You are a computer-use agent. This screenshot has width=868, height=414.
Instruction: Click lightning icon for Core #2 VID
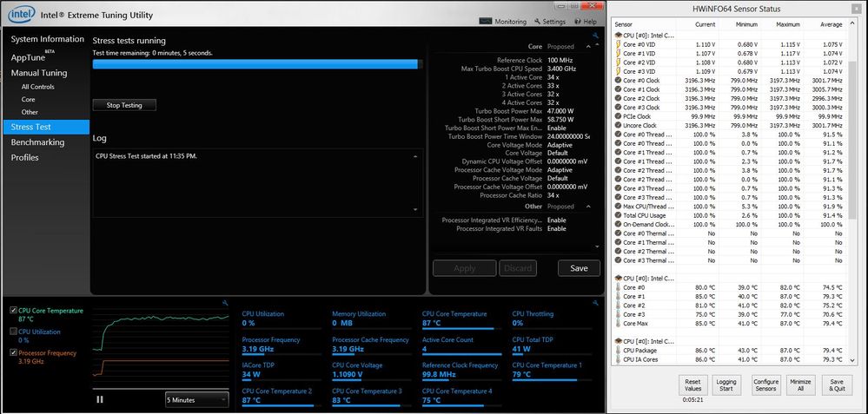[619, 62]
